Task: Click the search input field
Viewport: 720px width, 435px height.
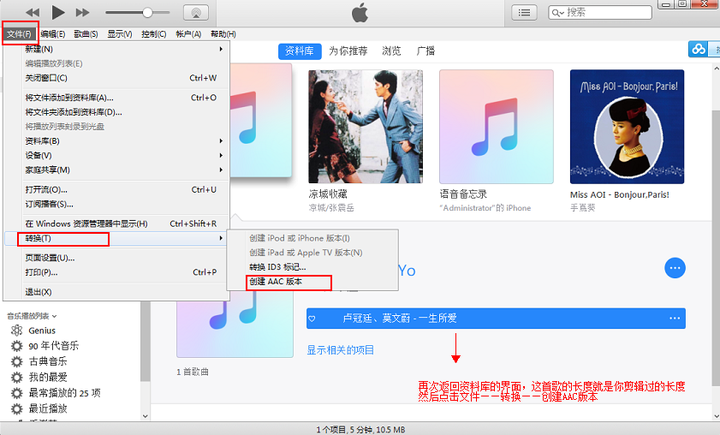Action: [600, 12]
